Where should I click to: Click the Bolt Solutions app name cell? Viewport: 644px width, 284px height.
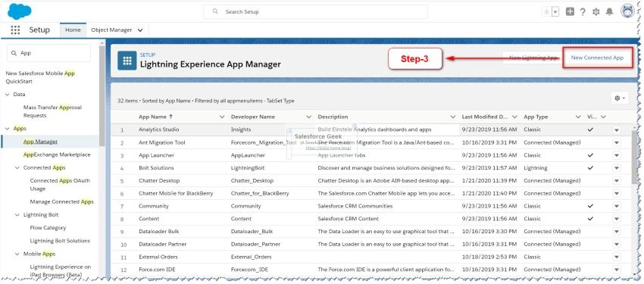pyautogui.click(x=156, y=168)
